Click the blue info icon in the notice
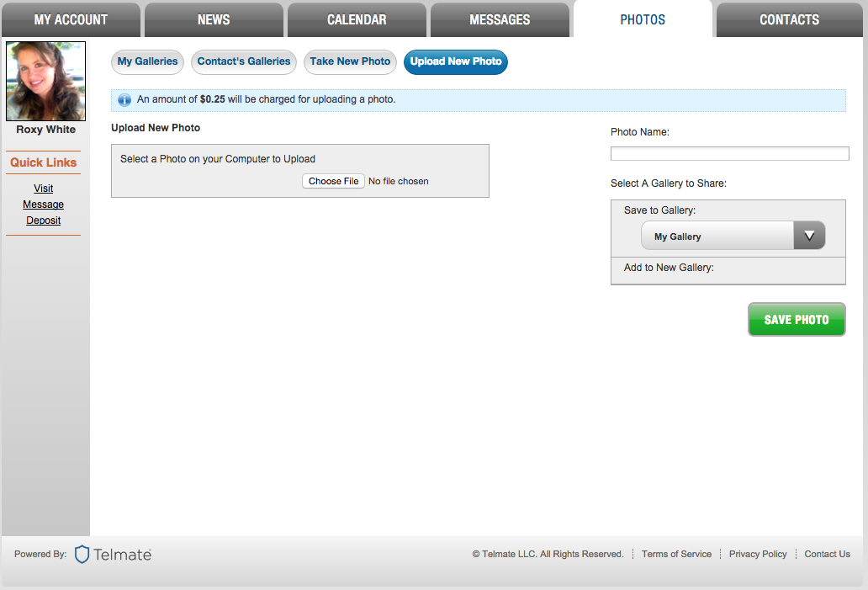Image resolution: width=868 pixels, height=590 pixels. coord(124,100)
